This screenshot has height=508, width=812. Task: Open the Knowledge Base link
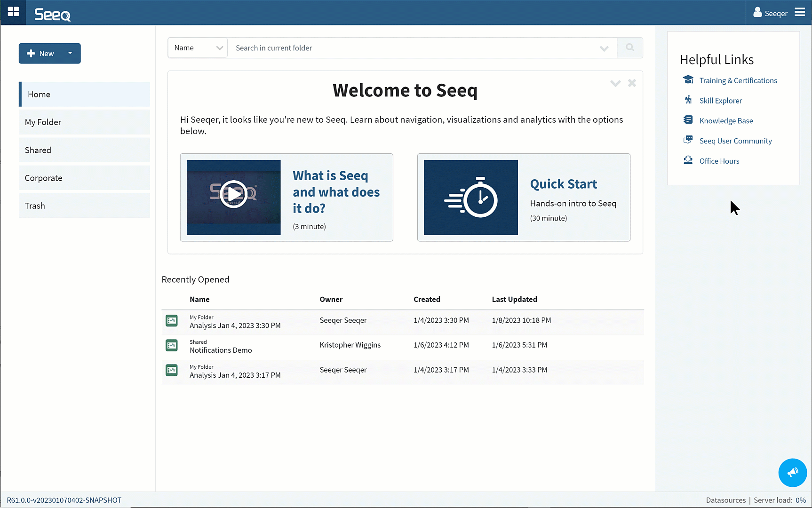(x=726, y=121)
